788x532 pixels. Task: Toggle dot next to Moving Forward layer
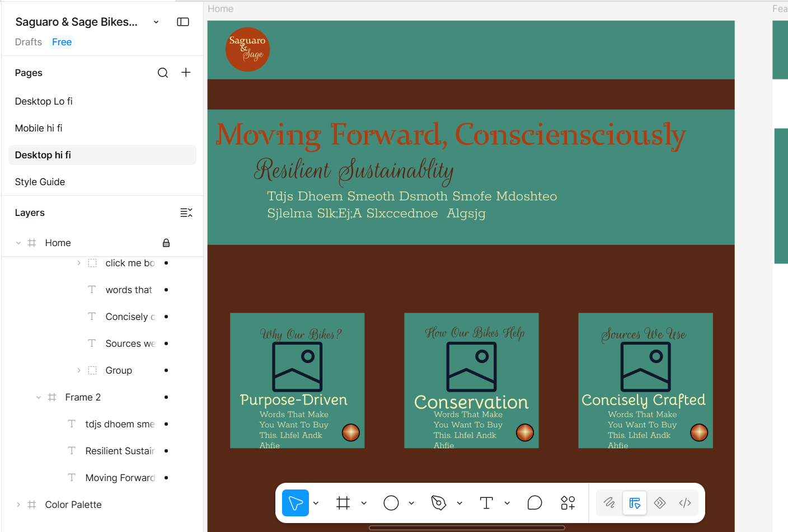point(166,478)
